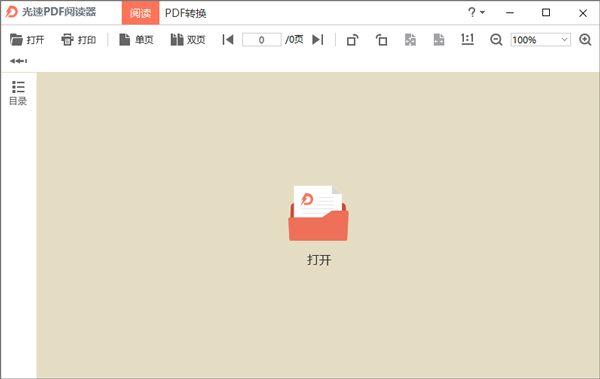
Task: Rotate the page counterclockwise
Action: (x=381, y=40)
